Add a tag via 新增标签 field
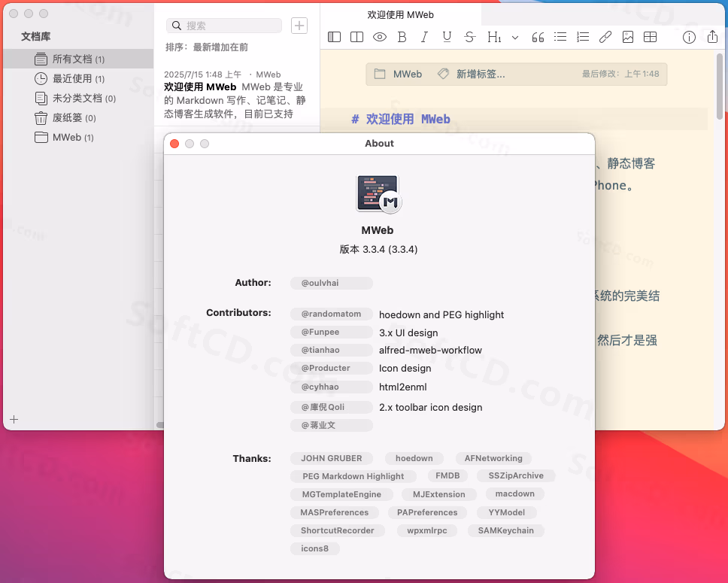This screenshot has height=583, width=728. (x=481, y=74)
